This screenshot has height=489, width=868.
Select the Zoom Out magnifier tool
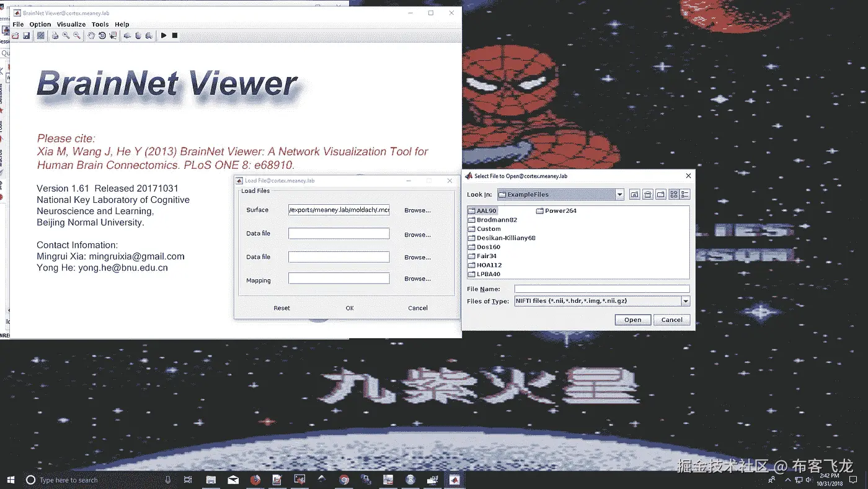[x=77, y=36]
